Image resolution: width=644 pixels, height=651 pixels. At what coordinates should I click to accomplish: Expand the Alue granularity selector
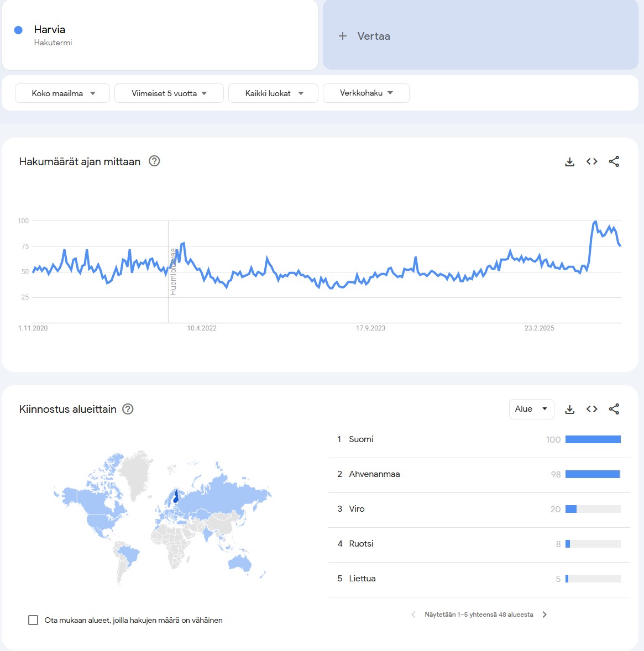[531, 409]
